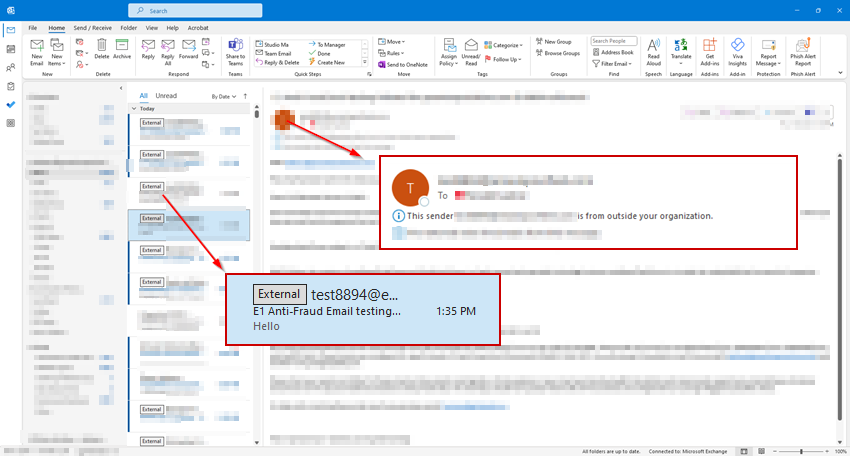Switch to the Send / Receive tab
850x456 pixels.
(x=92, y=28)
